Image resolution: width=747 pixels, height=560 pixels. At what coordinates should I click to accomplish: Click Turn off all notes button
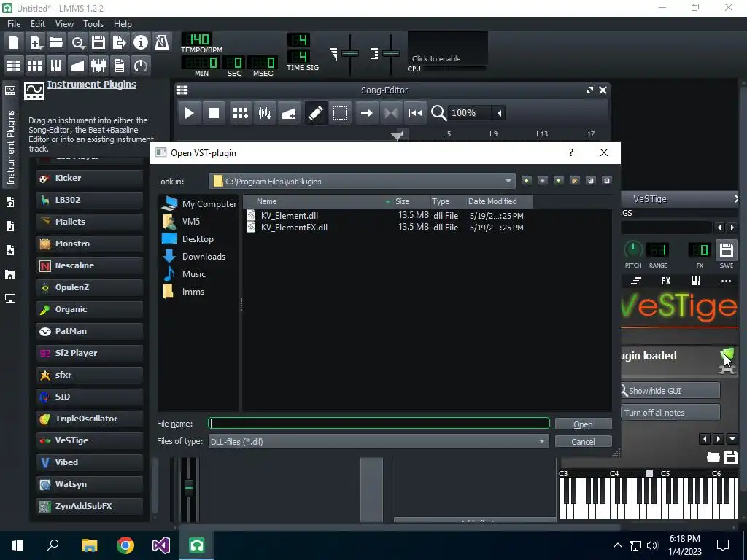(671, 413)
